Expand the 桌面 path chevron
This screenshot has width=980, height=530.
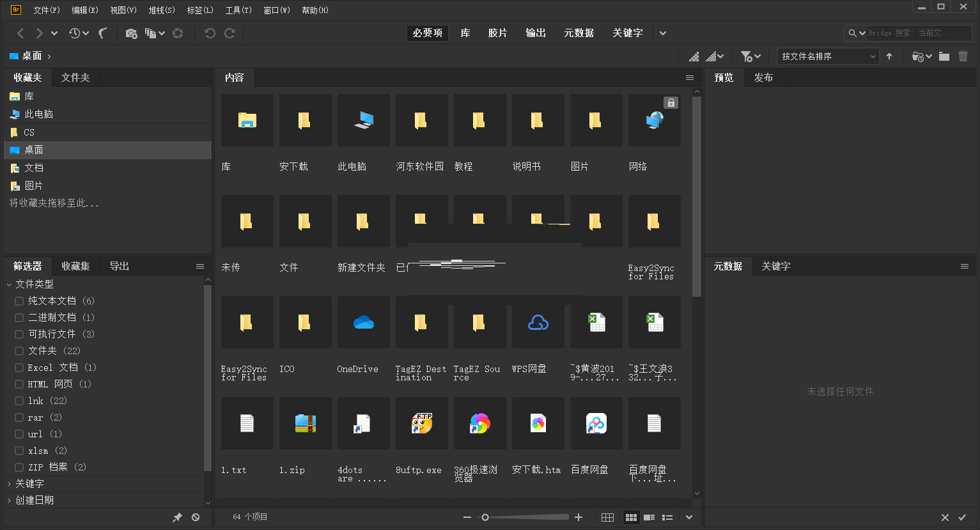pos(49,56)
